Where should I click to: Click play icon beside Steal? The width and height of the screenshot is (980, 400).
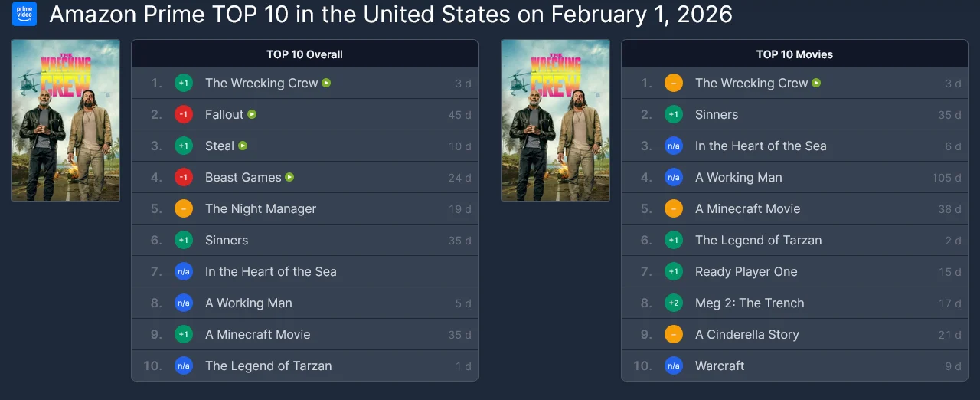point(243,146)
